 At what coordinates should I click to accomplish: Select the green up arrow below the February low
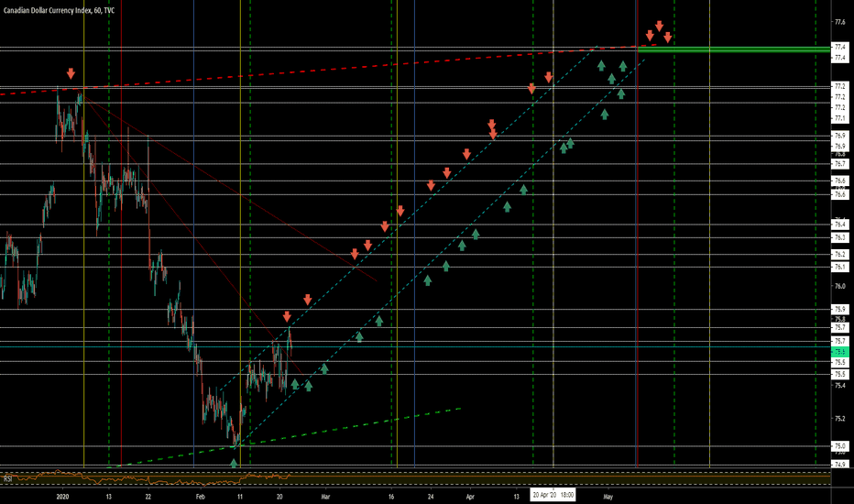click(234, 464)
